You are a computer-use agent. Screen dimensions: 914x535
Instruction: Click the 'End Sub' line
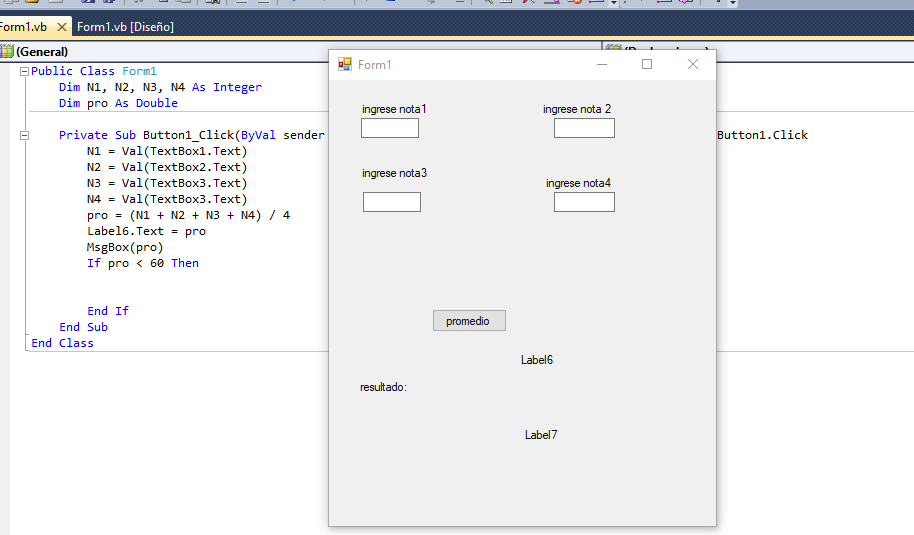pos(83,327)
